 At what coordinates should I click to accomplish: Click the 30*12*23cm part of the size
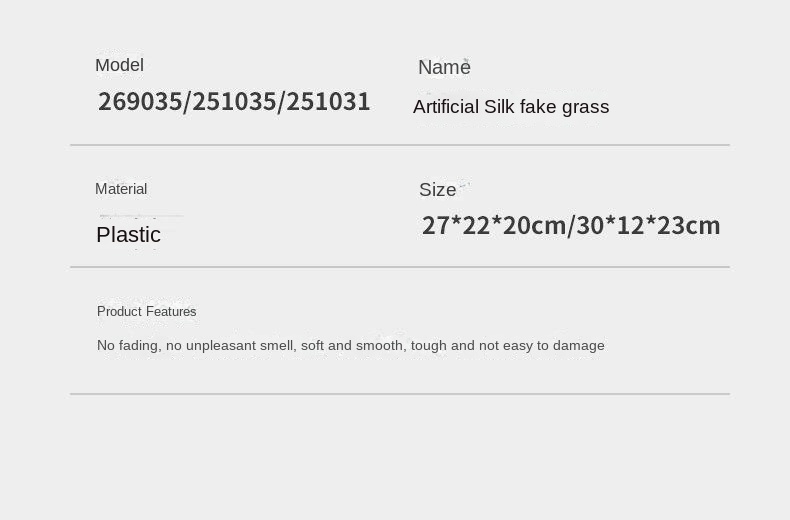tap(648, 226)
